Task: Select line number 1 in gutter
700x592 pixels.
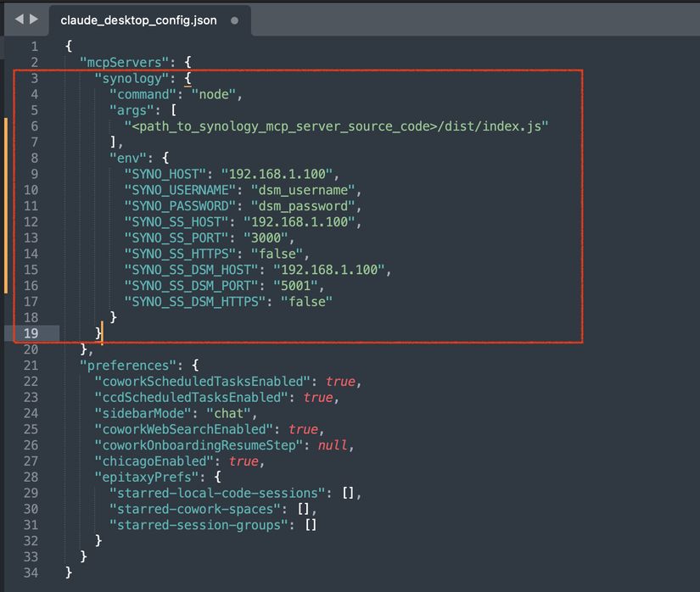Action: click(x=35, y=47)
